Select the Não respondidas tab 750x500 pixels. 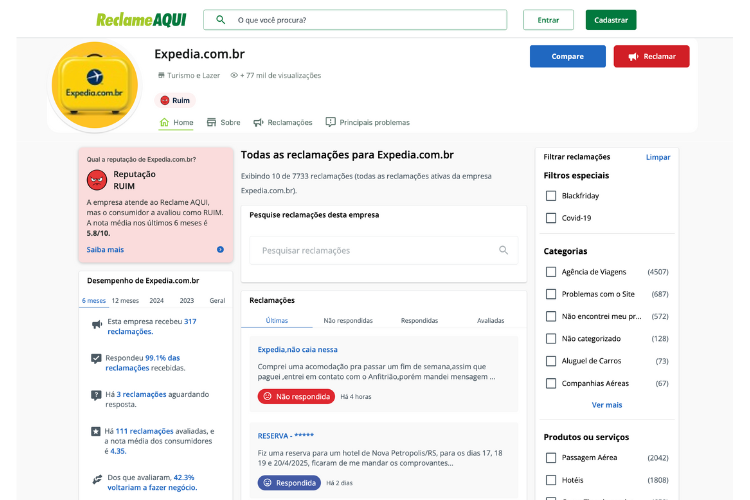tap(348, 321)
